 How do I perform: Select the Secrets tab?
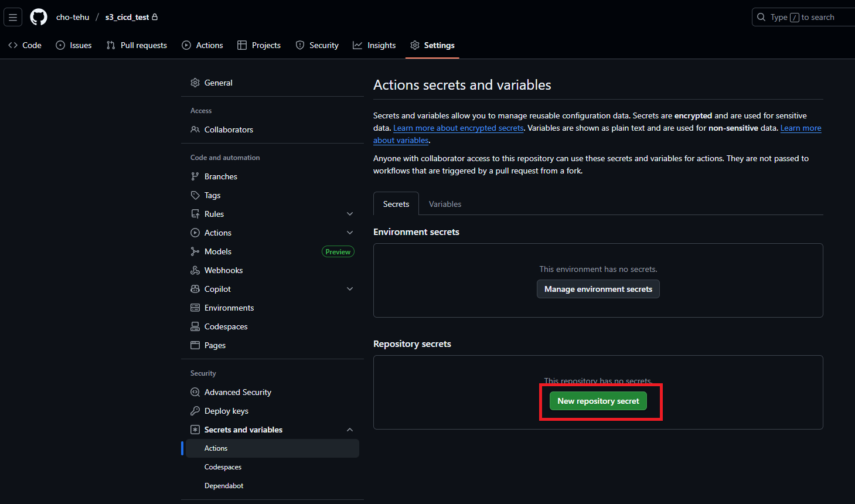click(x=396, y=204)
